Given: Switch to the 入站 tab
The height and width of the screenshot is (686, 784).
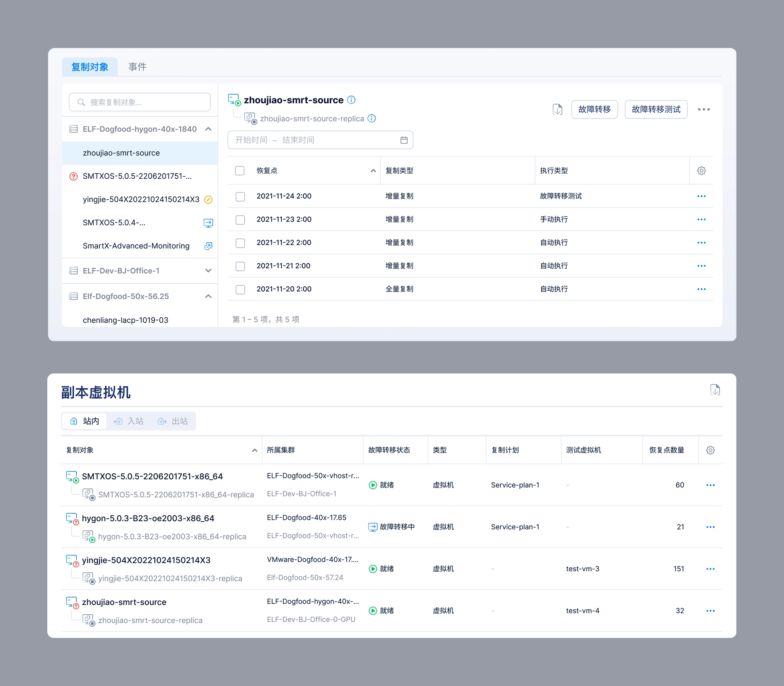Looking at the screenshot, I should 129,421.
